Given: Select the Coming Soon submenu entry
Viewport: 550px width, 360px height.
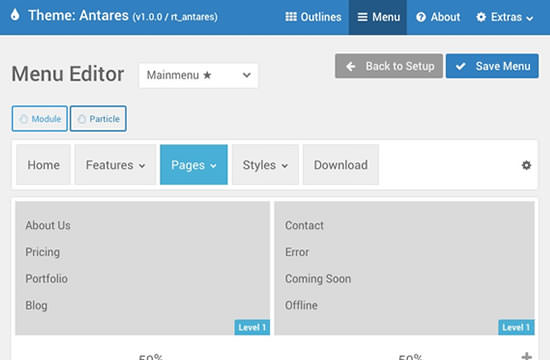Looking at the screenshot, I should (318, 279).
